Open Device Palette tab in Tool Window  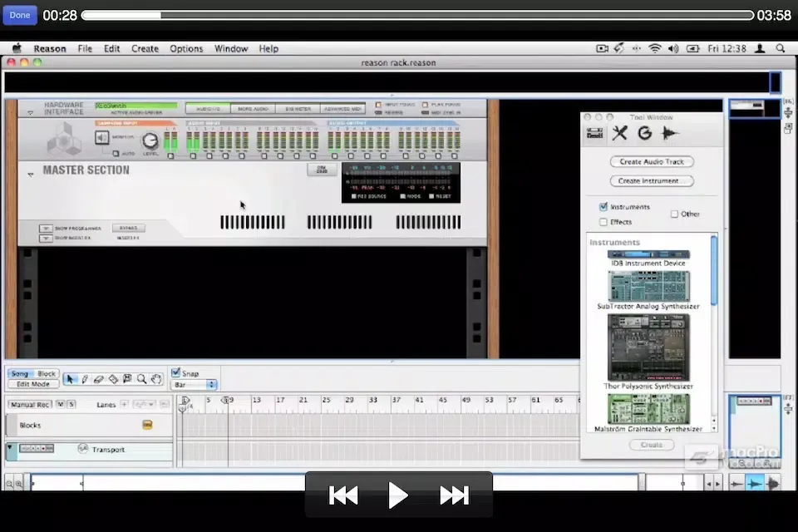[x=594, y=133]
